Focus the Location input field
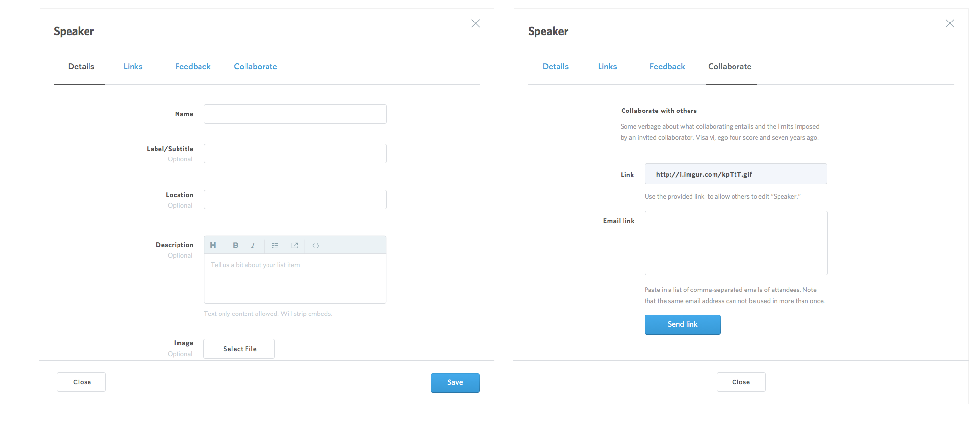 295,200
